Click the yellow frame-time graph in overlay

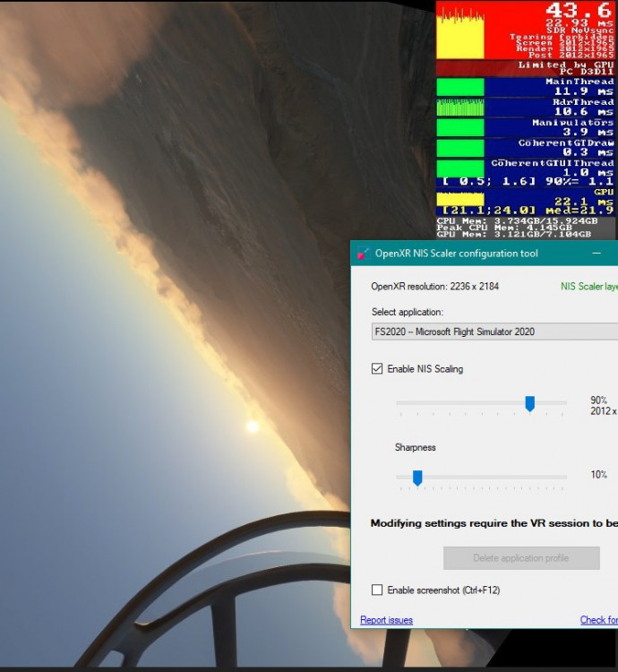pyautogui.click(x=460, y=33)
